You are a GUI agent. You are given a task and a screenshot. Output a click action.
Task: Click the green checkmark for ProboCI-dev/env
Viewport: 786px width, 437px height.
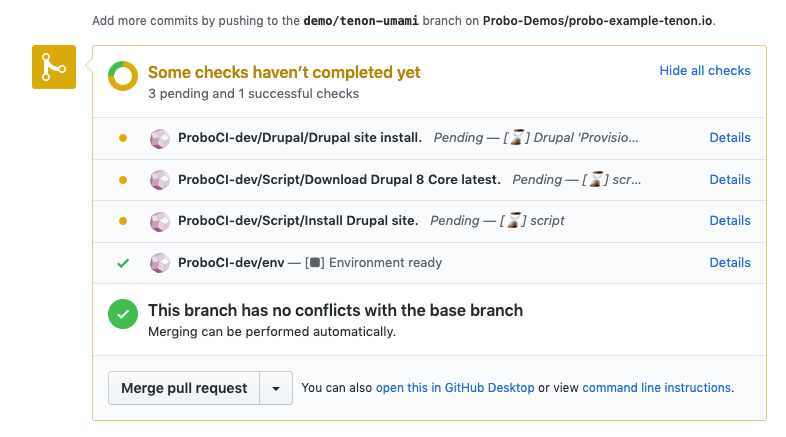[x=123, y=263]
